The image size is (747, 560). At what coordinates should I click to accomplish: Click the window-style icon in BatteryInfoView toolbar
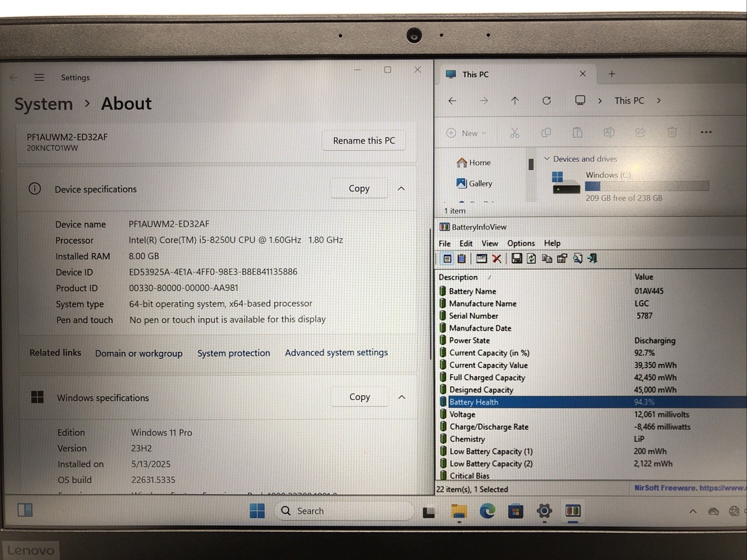[481, 258]
